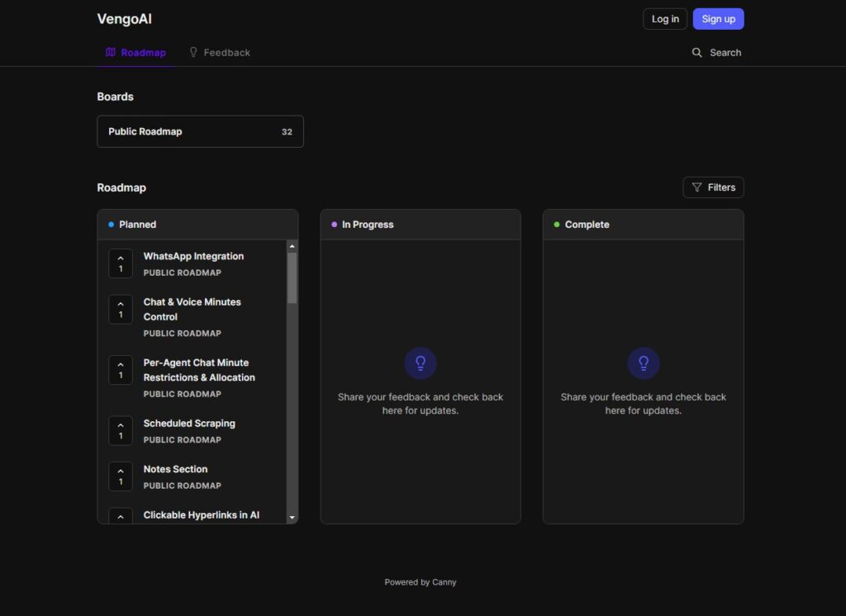Click the Filters funnel icon
846x616 pixels.
point(696,187)
